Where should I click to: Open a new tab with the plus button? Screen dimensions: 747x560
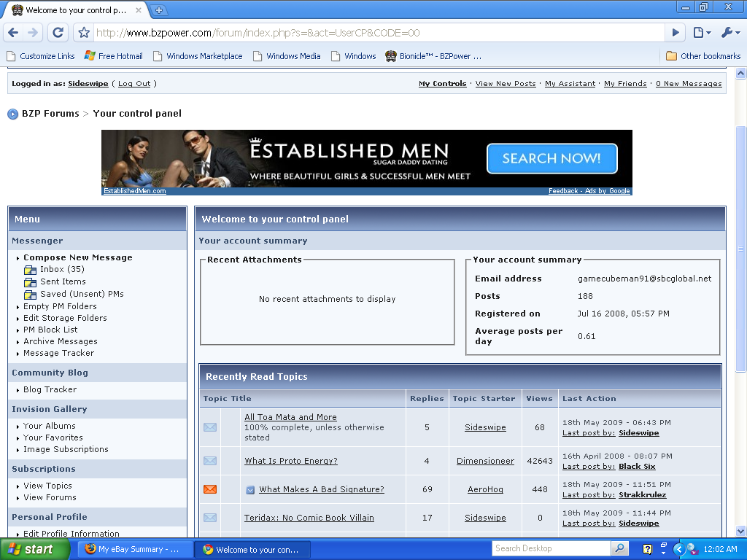click(x=158, y=10)
